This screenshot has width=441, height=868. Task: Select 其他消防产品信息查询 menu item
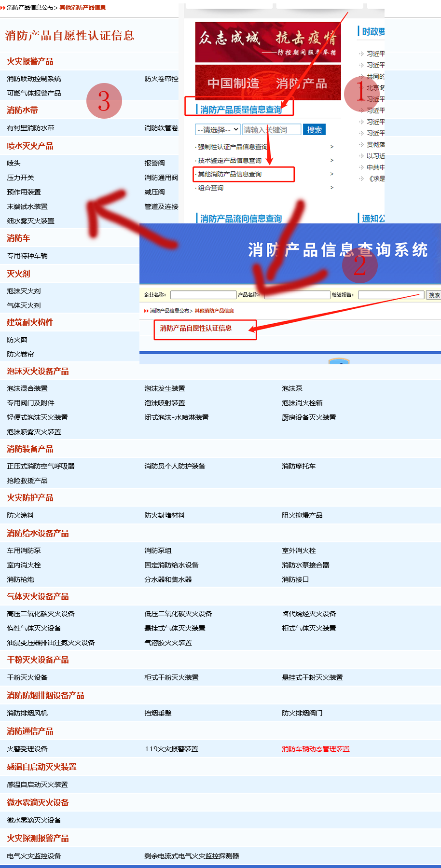pyautogui.click(x=230, y=174)
